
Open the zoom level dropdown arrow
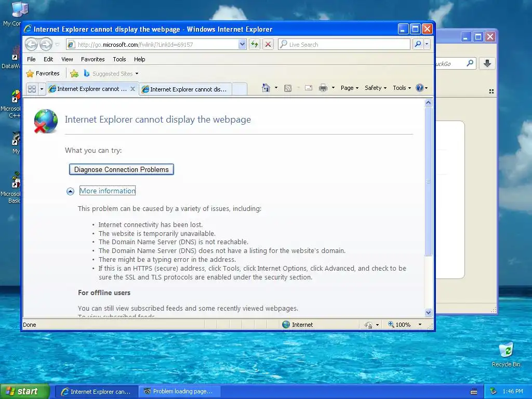[x=420, y=325]
